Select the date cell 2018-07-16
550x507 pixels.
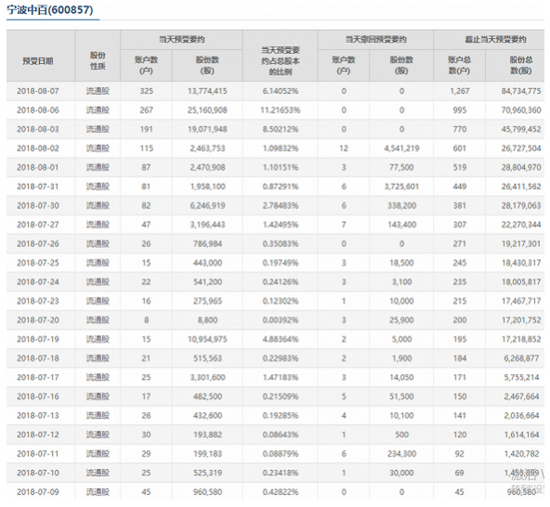[x=38, y=396]
